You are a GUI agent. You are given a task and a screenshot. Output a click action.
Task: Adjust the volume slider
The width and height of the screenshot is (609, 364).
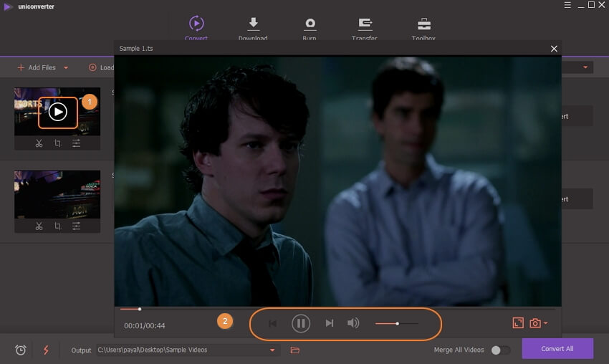tap(397, 323)
